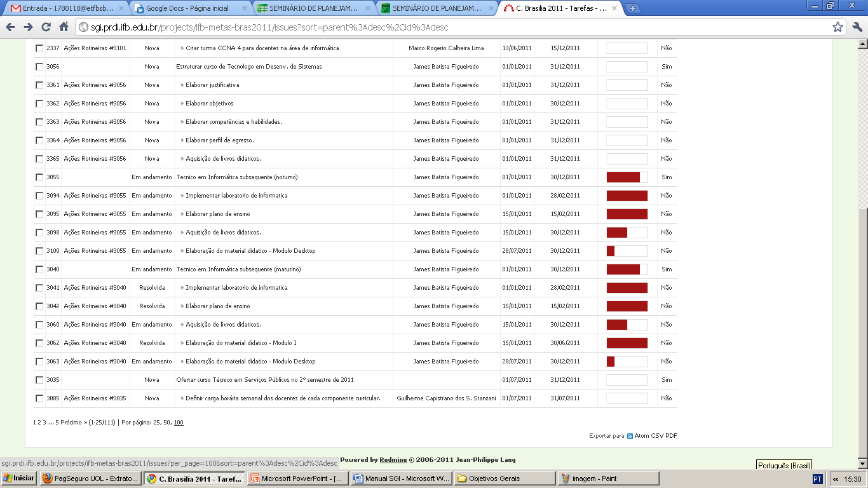The height and width of the screenshot is (488, 868).
Task: Click due date 31/07/2011
Action: [565, 398]
